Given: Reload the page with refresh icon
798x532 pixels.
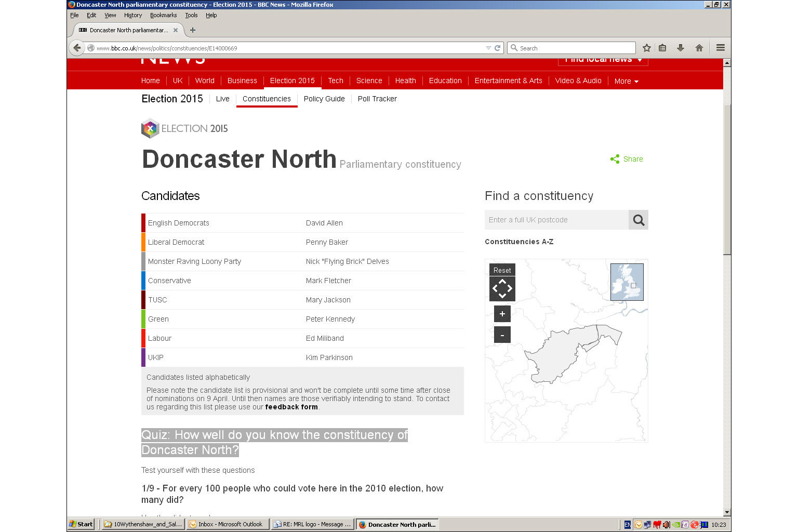Looking at the screenshot, I should [x=497, y=48].
